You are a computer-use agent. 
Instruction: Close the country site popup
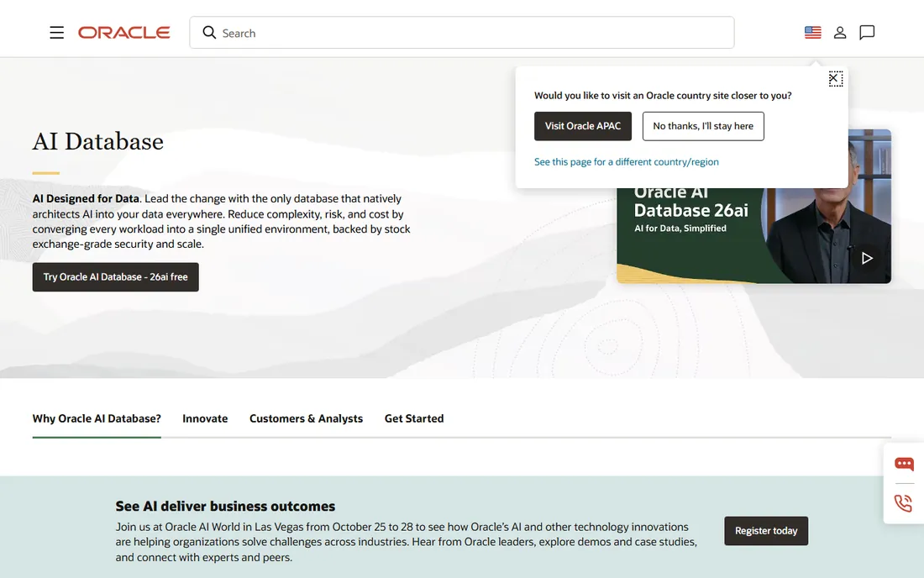click(835, 78)
